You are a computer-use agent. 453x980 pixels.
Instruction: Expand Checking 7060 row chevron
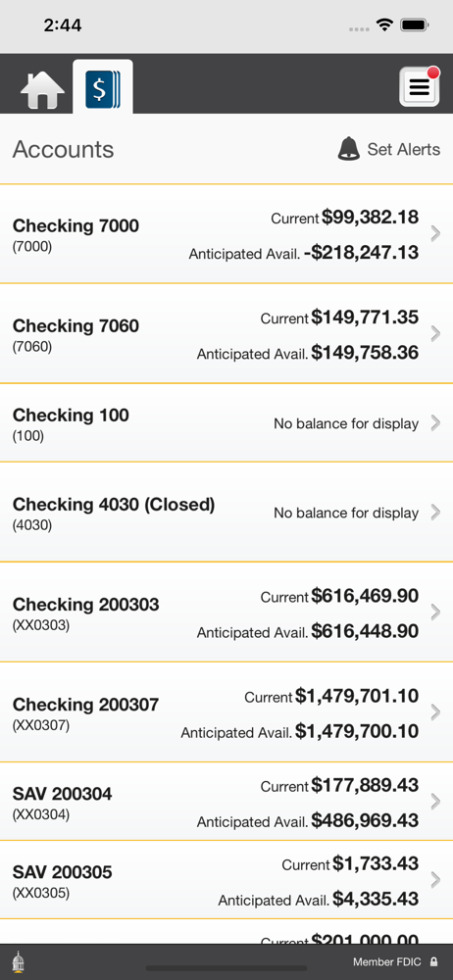pos(436,334)
